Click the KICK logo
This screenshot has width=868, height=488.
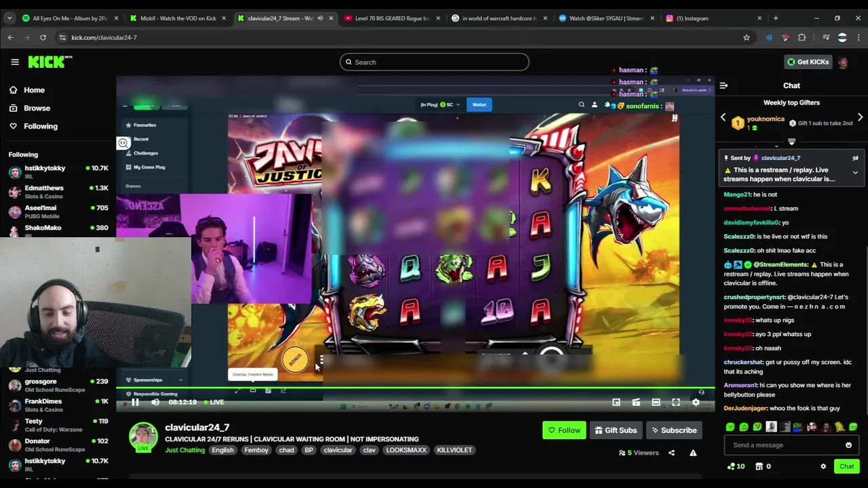[x=50, y=62]
